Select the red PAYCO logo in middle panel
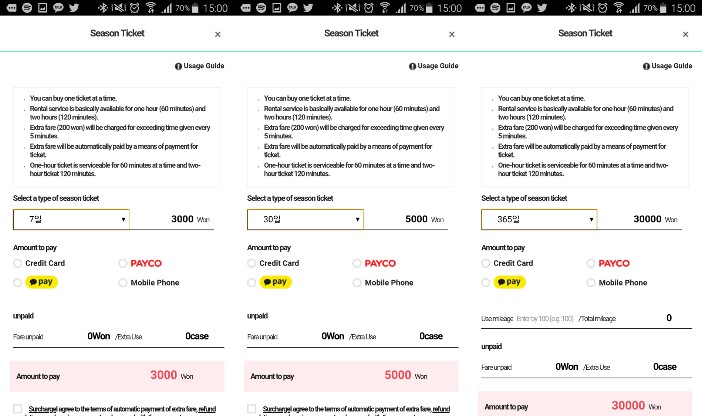 coord(380,263)
